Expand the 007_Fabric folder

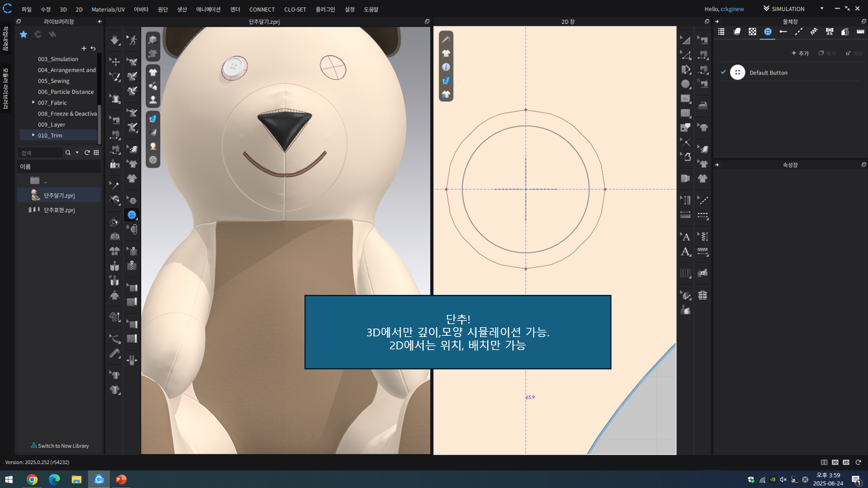33,102
